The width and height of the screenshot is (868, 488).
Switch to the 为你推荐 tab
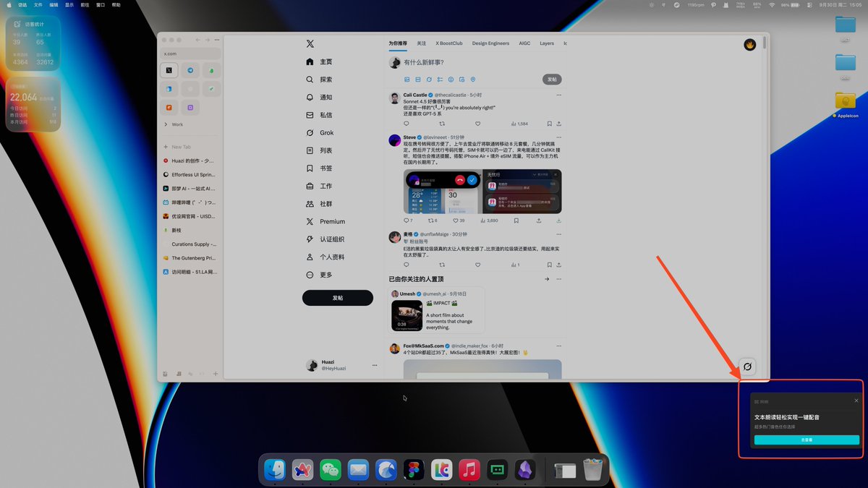pyautogui.click(x=398, y=43)
